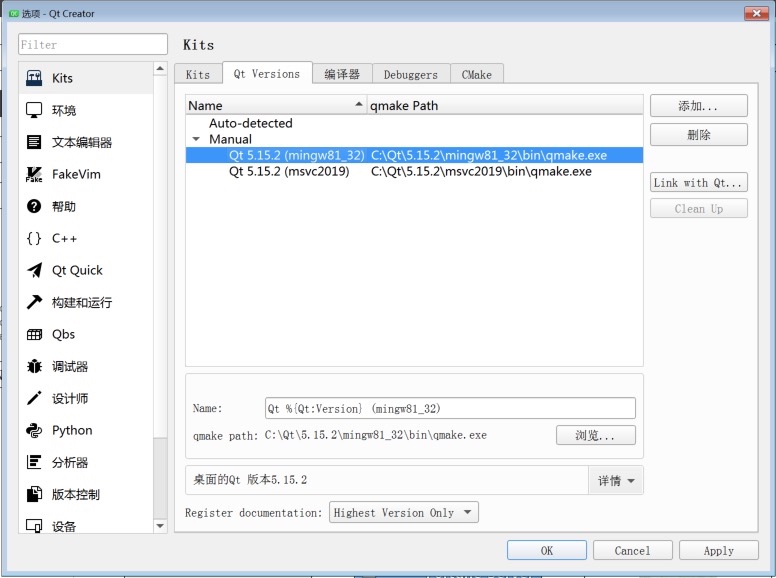The width and height of the screenshot is (776, 578).
Task: Confirm with the OK button
Action: coord(547,550)
